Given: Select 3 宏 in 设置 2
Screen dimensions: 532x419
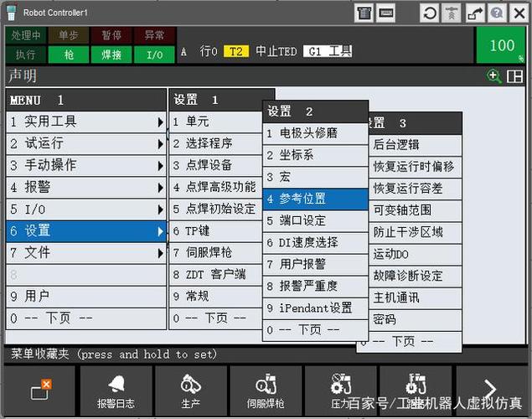Looking at the screenshot, I should point(316,178).
